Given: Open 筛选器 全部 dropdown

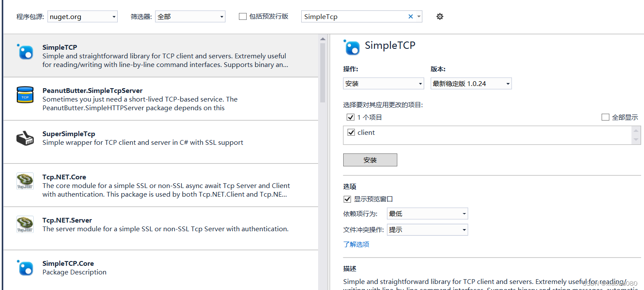Looking at the screenshot, I should tap(190, 17).
